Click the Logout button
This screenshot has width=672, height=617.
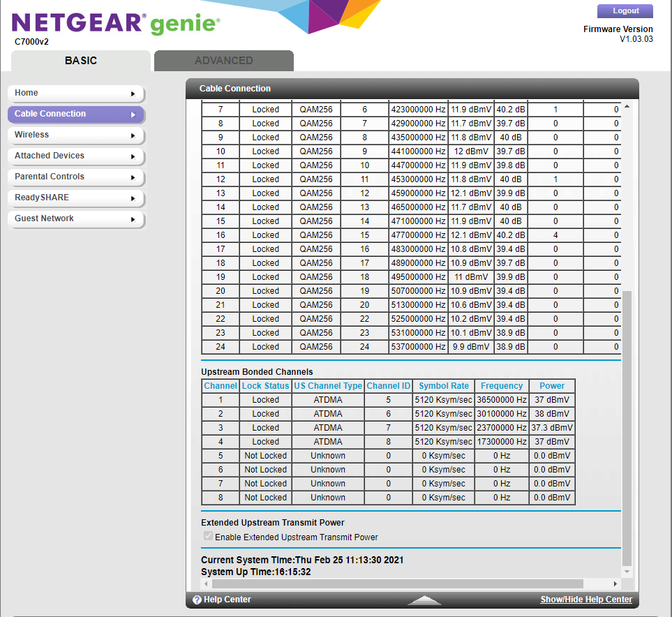click(x=625, y=10)
